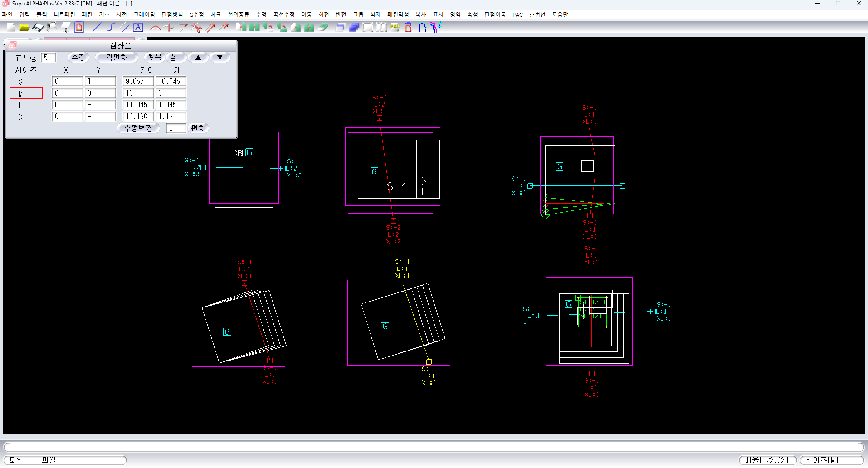Click the 수정 button

pos(78,58)
